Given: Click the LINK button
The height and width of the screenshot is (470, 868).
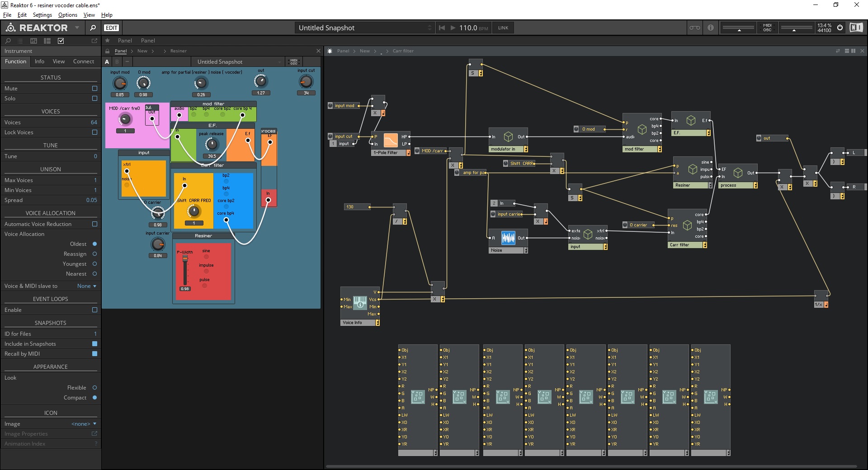Looking at the screenshot, I should 503,28.
